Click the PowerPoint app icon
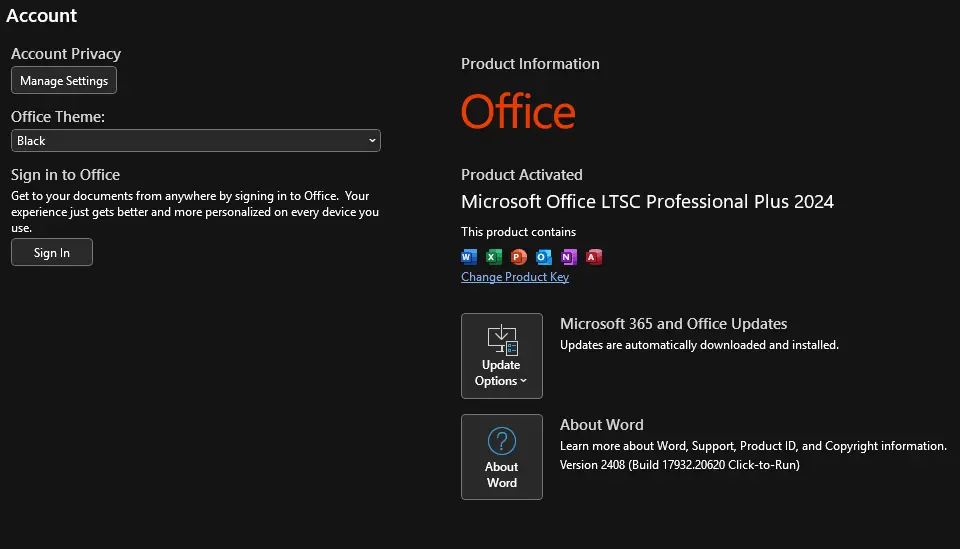The height and width of the screenshot is (549, 960). 519,257
